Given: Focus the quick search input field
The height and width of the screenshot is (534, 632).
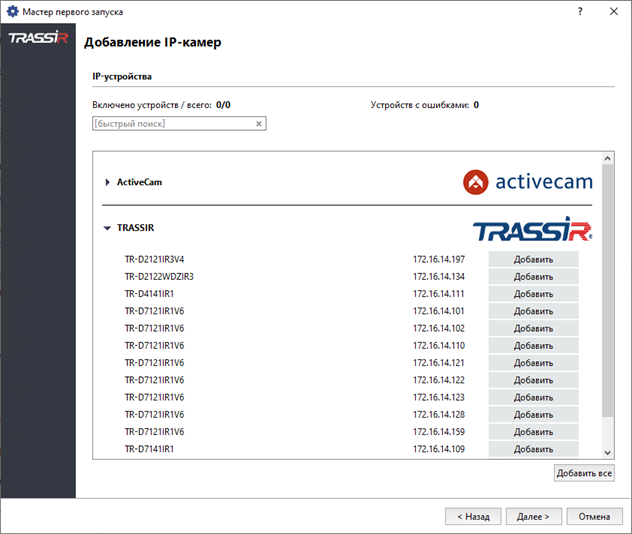Looking at the screenshot, I should [170, 124].
